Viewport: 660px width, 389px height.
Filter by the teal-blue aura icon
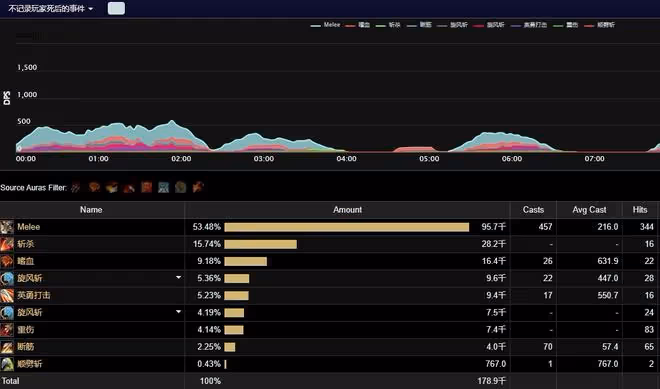(163, 187)
